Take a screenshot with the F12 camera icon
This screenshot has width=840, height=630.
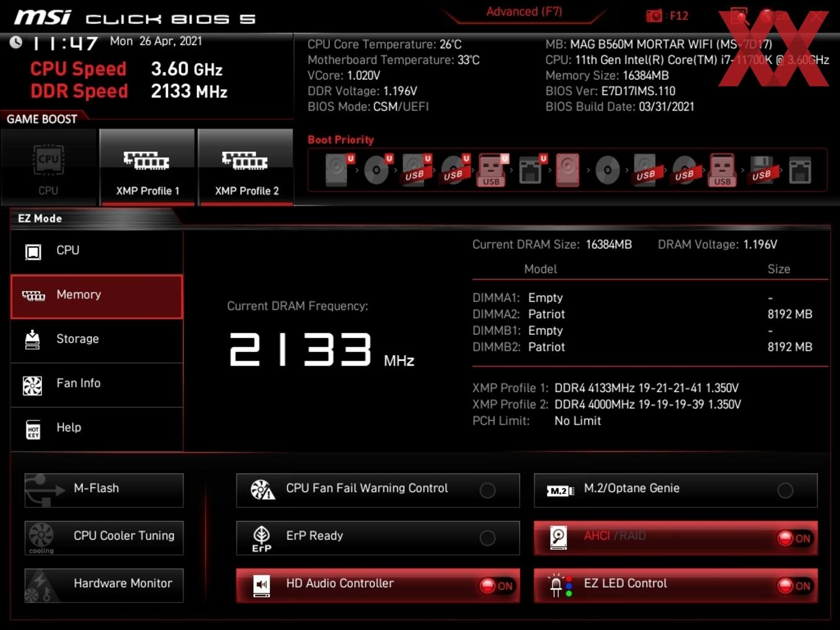click(x=654, y=16)
